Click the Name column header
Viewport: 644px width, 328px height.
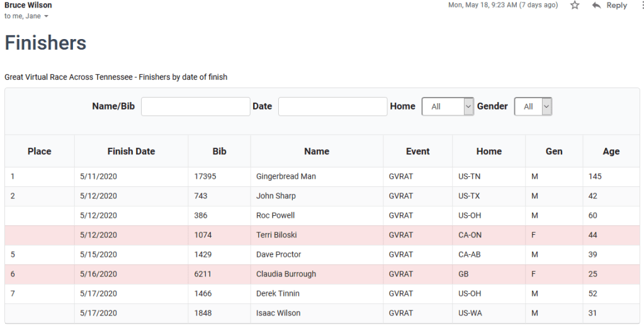pyautogui.click(x=317, y=151)
